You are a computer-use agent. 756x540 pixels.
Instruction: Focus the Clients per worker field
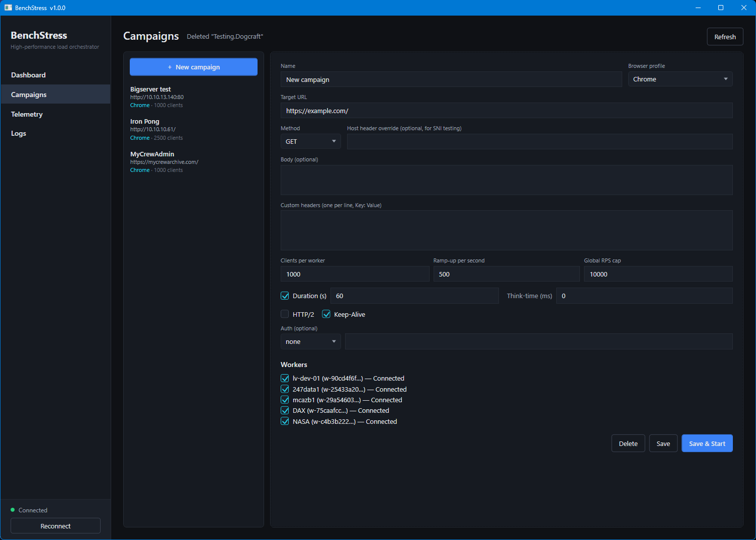[x=355, y=274]
